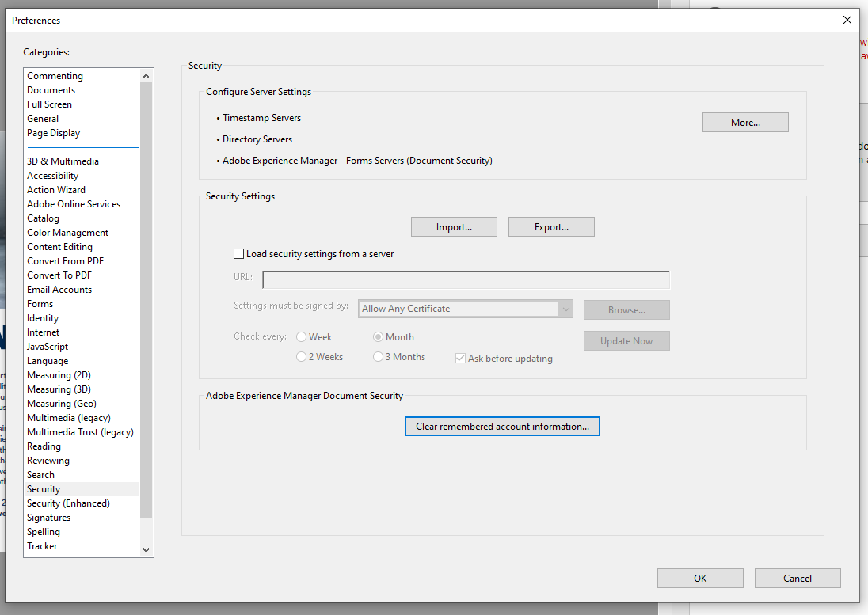Click the URL input field

pos(466,279)
